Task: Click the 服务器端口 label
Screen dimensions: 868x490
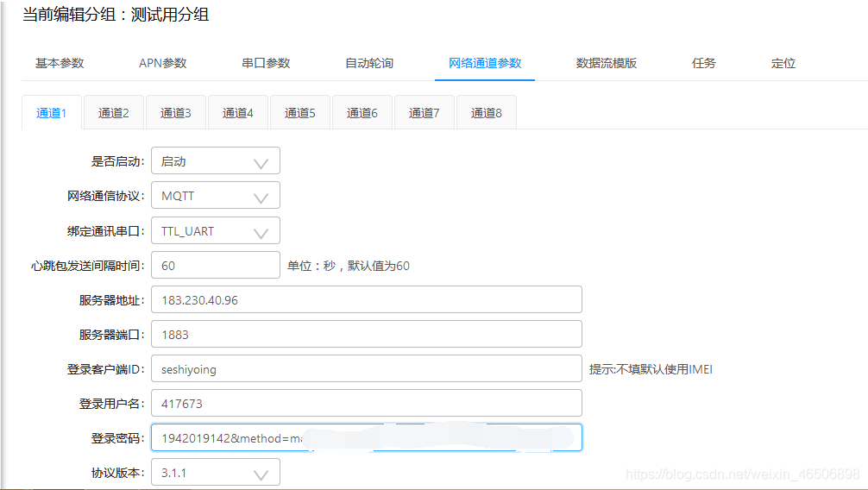Action: (111, 335)
